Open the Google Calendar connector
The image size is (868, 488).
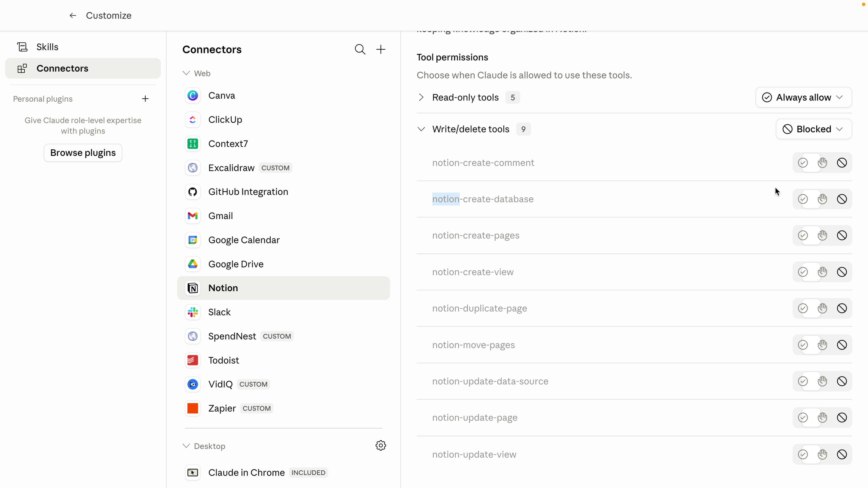coord(283,240)
